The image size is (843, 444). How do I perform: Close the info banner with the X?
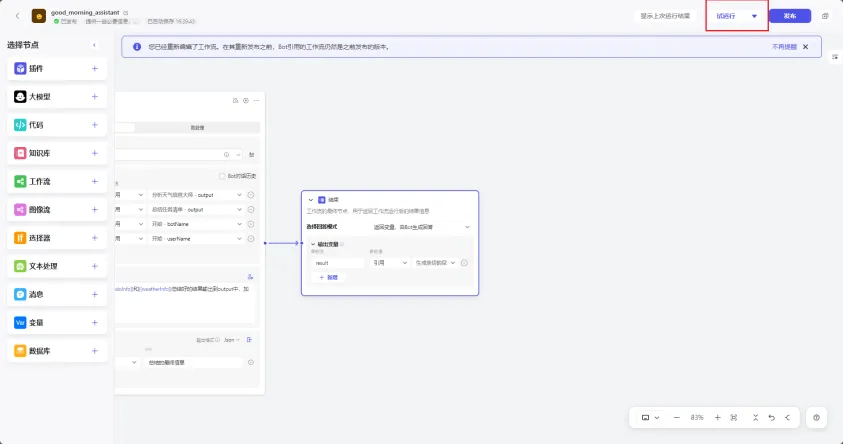click(x=805, y=47)
